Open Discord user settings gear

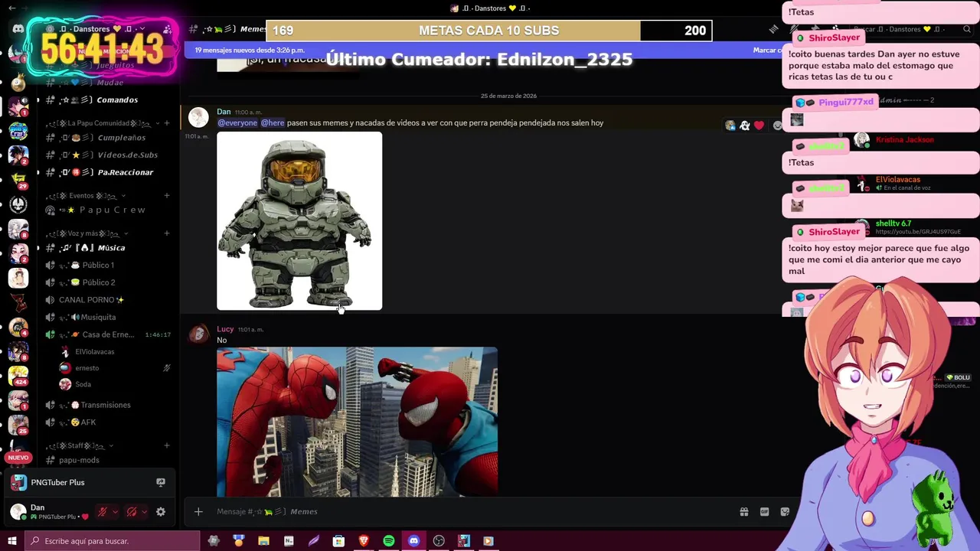click(x=161, y=512)
